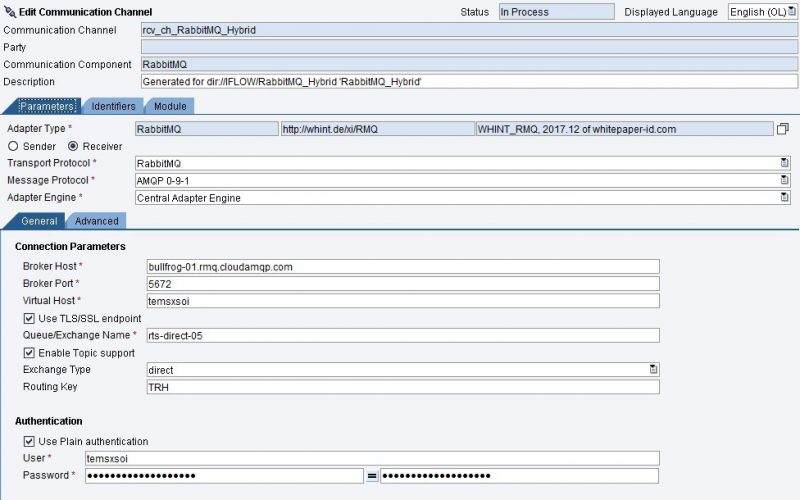The width and height of the screenshot is (800, 500).
Task: Open the Transport Protocol dropdown list
Action: pos(785,163)
